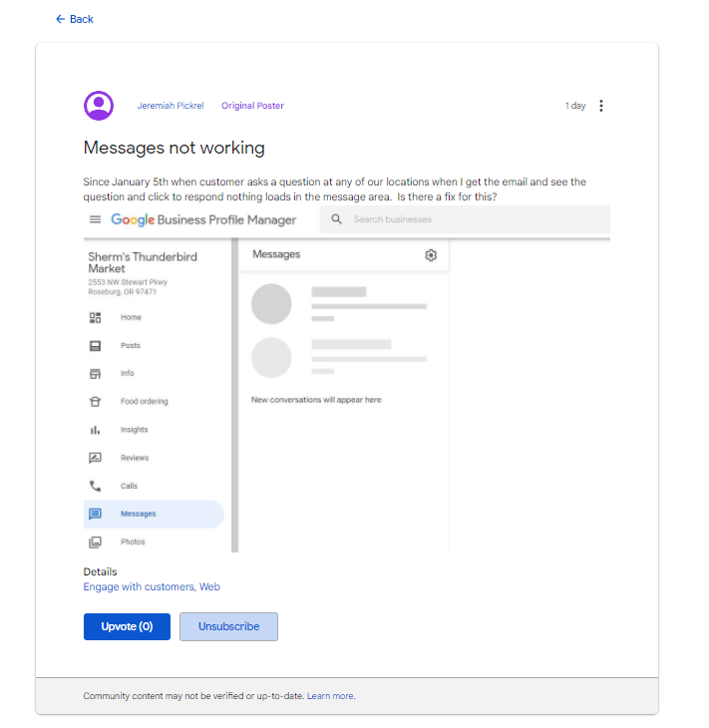The image size is (709, 728).
Task: Open the Learn more link
Action: coord(330,696)
